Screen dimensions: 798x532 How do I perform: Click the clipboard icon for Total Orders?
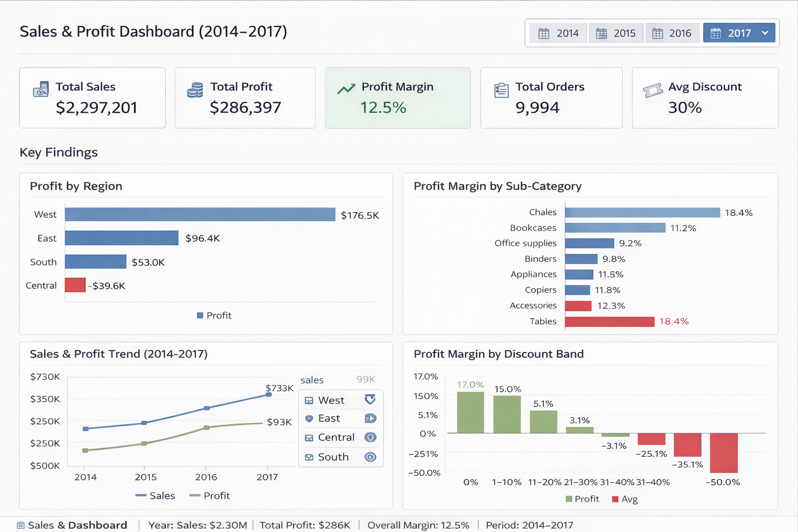coord(501,90)
